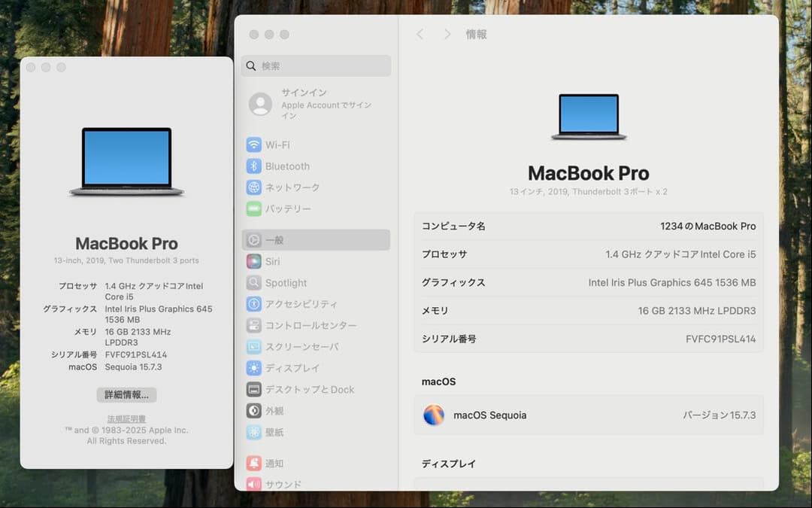Select the ネットワーク sidebar label
The height and width of the screenshot is (508, 812).
point(292,187)
